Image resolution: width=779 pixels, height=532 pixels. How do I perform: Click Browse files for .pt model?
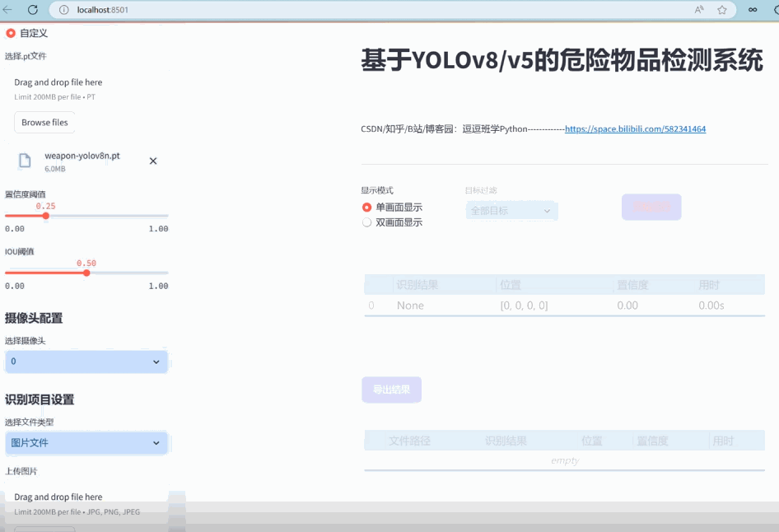tap(44, 122)
